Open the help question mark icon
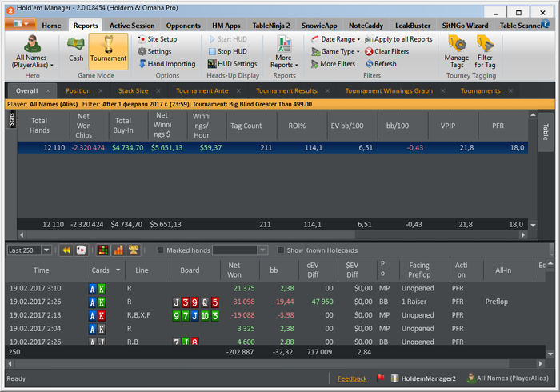 (545, 24)
